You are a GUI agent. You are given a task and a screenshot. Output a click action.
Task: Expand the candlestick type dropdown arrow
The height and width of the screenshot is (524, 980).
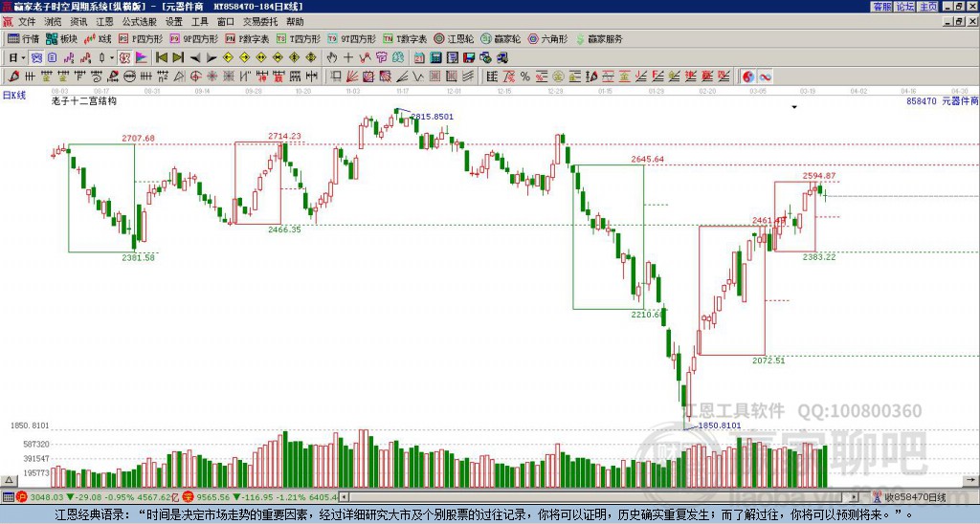point(112,58)
